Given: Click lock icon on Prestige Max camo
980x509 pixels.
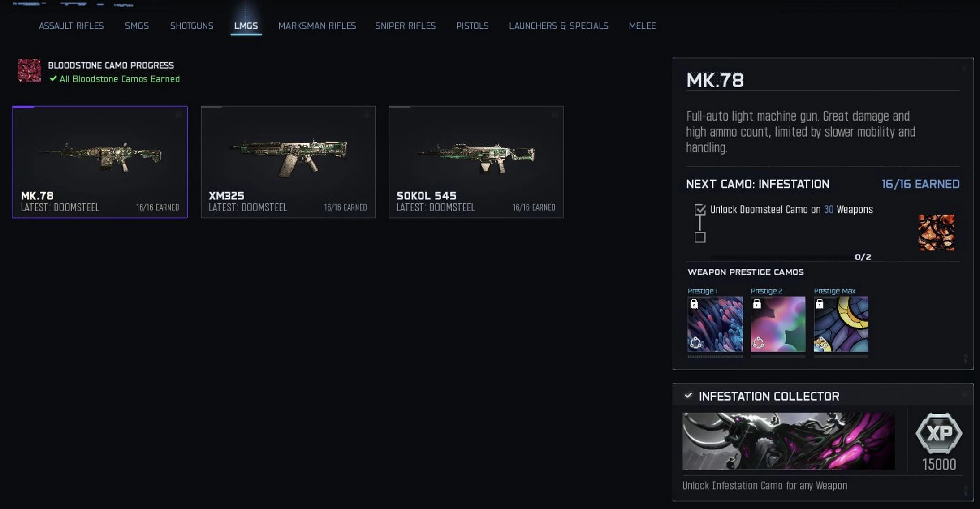Looking at the screenshot, I should 820,304.
